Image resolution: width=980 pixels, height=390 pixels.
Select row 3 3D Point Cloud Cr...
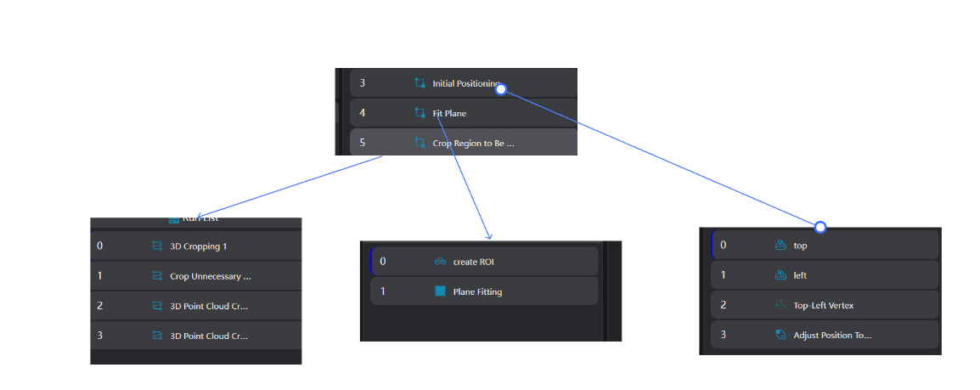pos(196,336)
